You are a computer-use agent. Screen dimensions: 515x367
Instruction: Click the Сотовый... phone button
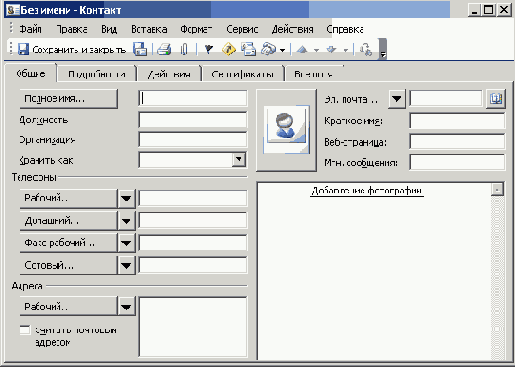(x=68, y=266)
